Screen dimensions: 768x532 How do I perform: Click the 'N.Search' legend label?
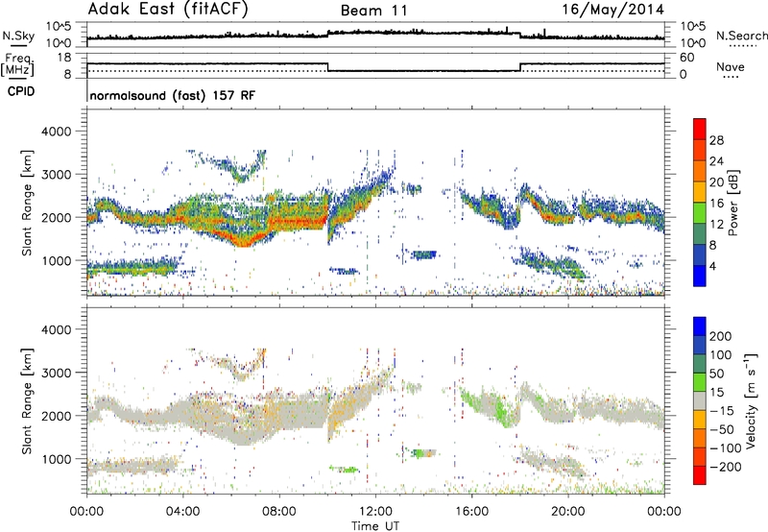point(742,36)
